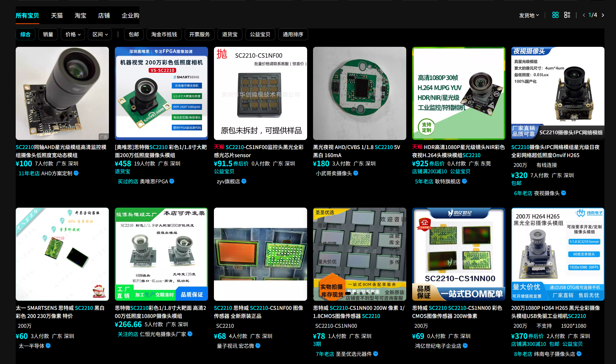Open 耿特旗舰店 shop link
This screenshot has height=364, width=616.
(x=448, y=181)
